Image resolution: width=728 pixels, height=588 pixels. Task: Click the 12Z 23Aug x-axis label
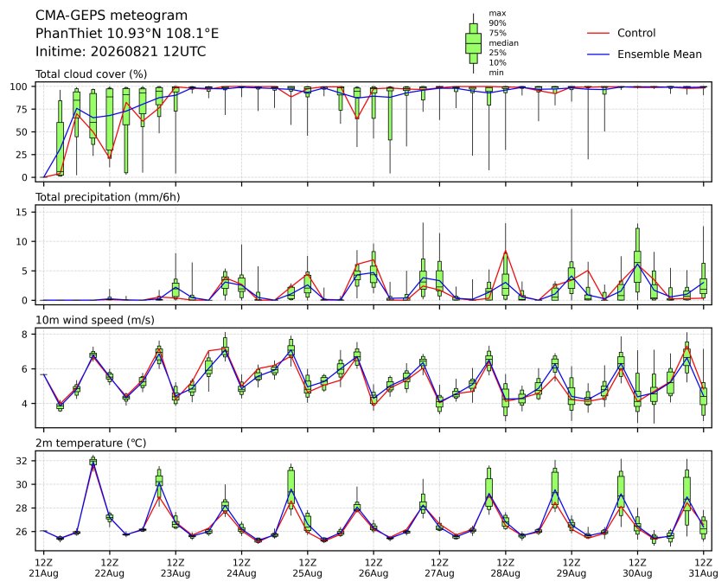[x=176, y=568]
